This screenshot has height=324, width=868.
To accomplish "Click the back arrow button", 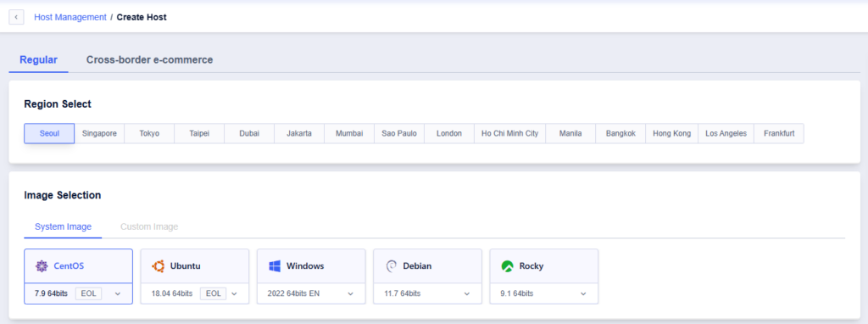I will coord(17,17).
